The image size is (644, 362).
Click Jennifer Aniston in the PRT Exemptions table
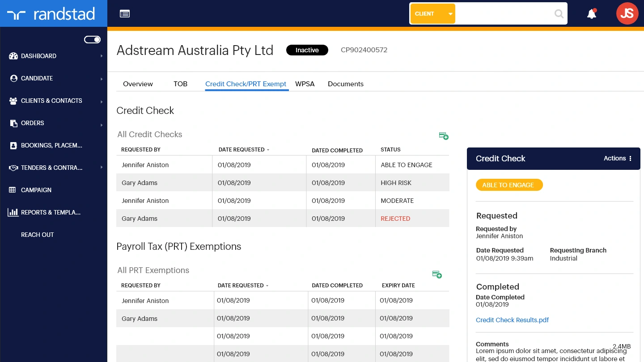tap(145, 301)
